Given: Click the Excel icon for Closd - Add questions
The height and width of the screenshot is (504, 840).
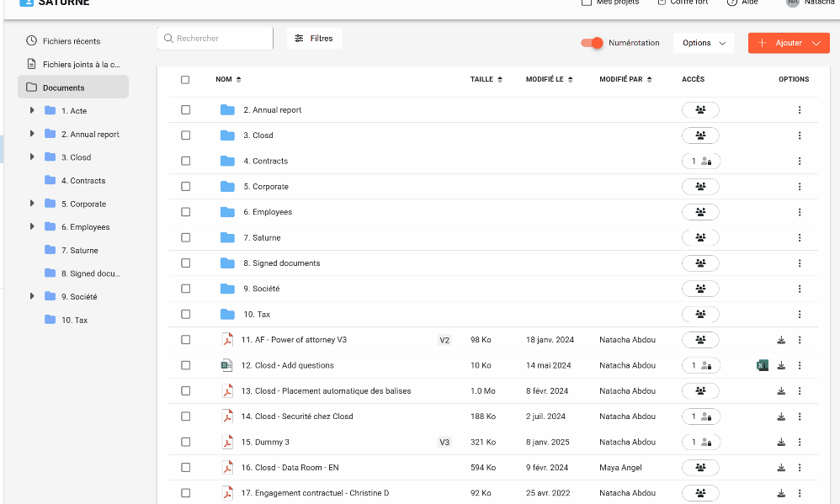Looking at the screenshot, I should click(x=763, y=365).
